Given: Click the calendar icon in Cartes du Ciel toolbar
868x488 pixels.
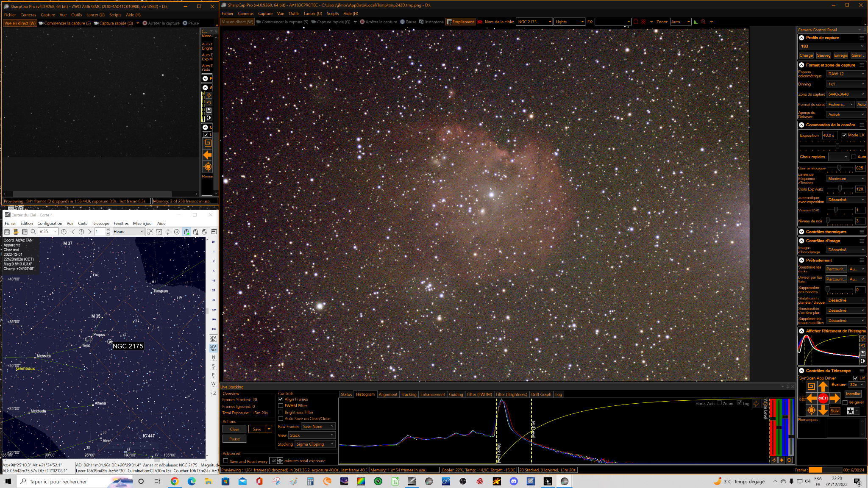Looking at the screenshot, I should pyautogui.click(x=7, y=232).
